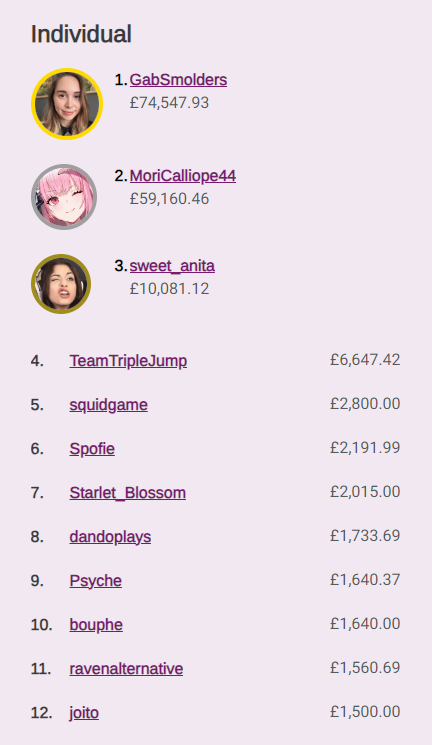This screenshot has height=745, width=432.
Task: Click joito amount £1,500.00
Action: (x=365, y=712)
